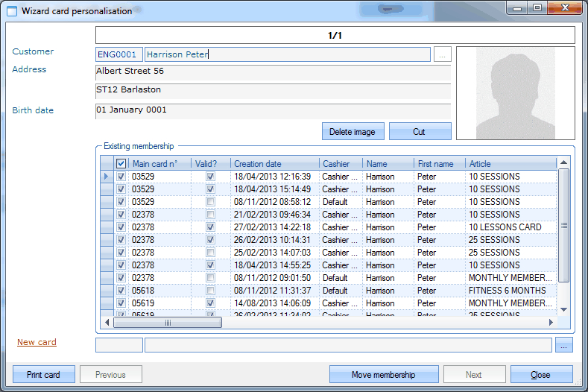This screenshot has height=392, width=588.
Task: Click the Move membership button
Action: tap(384, 374)
